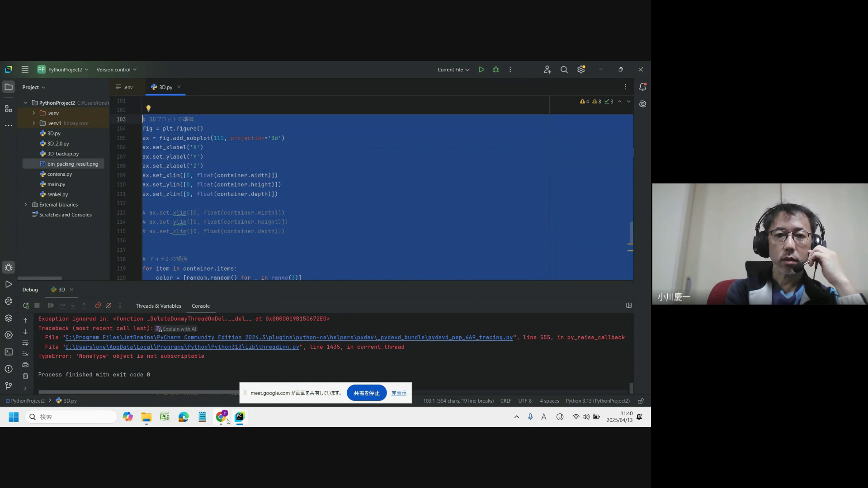
Task: Click the Run current file button
Action: tap(481, 70)
